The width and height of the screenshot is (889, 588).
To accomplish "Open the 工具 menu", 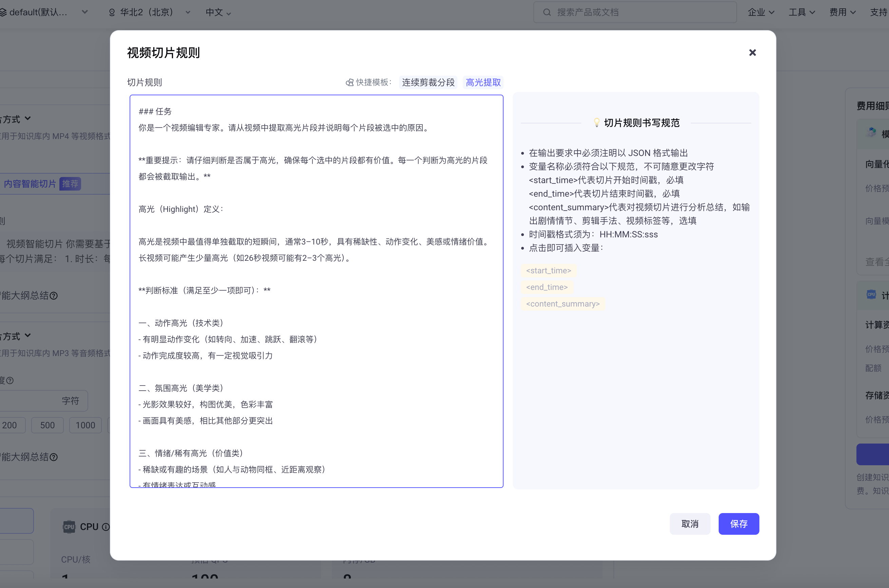I will pyautogui.click(x=801, y=12).
